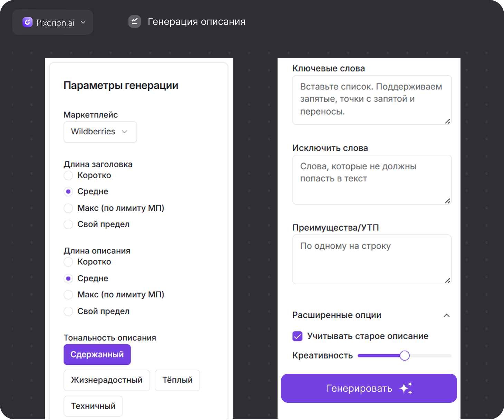504x420 pixels.
Task: Choose the Тёплый tone option
Action: (177, 380)
